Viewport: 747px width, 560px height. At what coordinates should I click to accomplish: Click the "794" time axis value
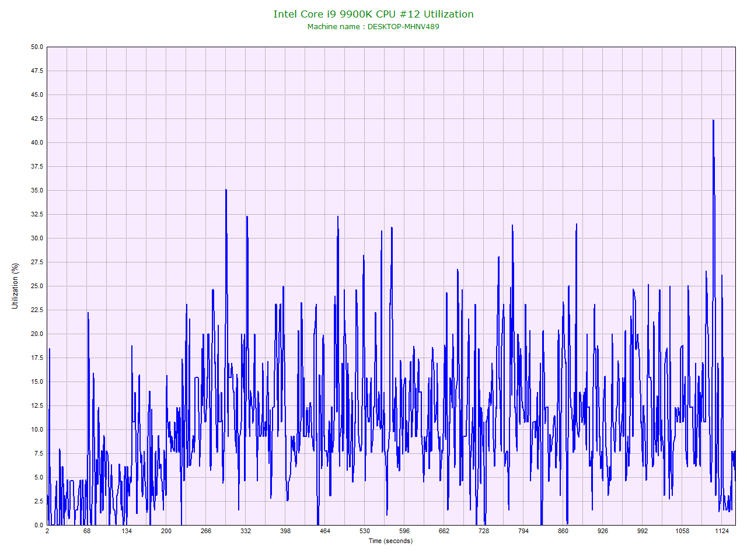coord(523,531)
